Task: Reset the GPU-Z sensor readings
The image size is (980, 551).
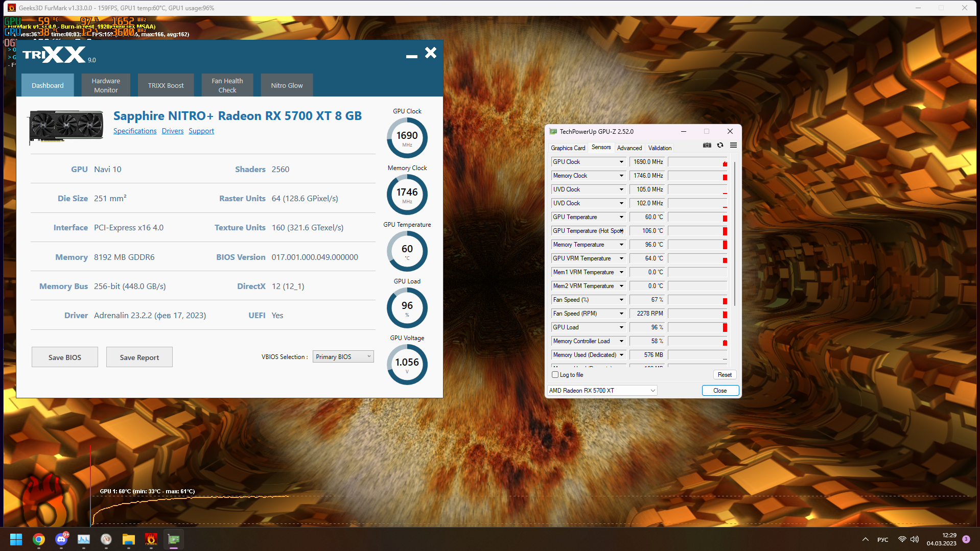Action: point(725,375)
